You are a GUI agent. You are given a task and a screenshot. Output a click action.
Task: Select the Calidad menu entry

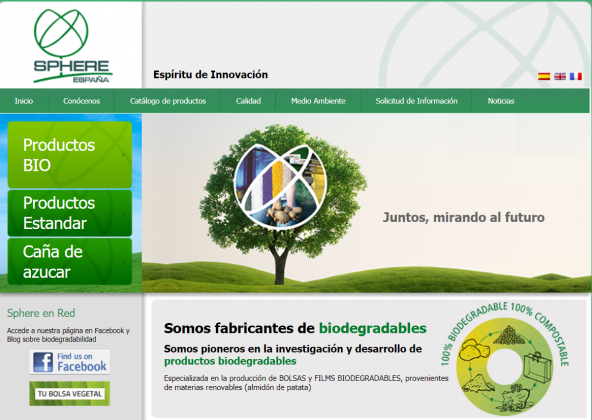(248, 101)
